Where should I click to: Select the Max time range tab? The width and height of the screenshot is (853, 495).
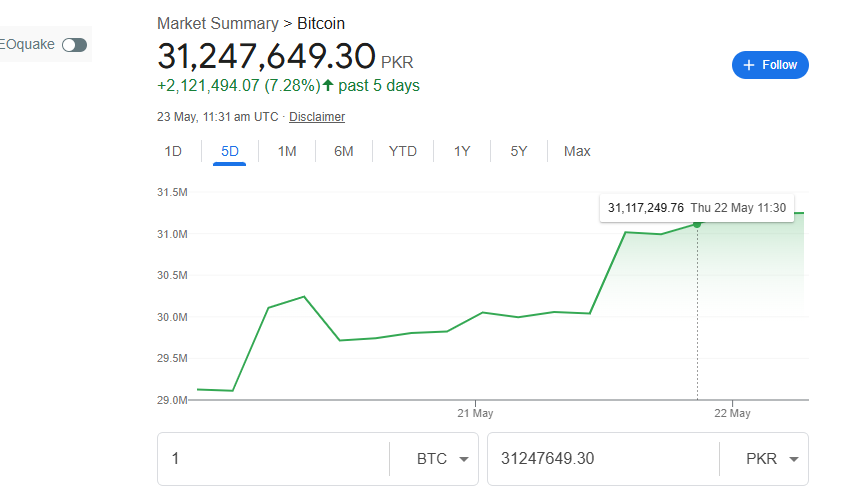[x=577, y=151]
